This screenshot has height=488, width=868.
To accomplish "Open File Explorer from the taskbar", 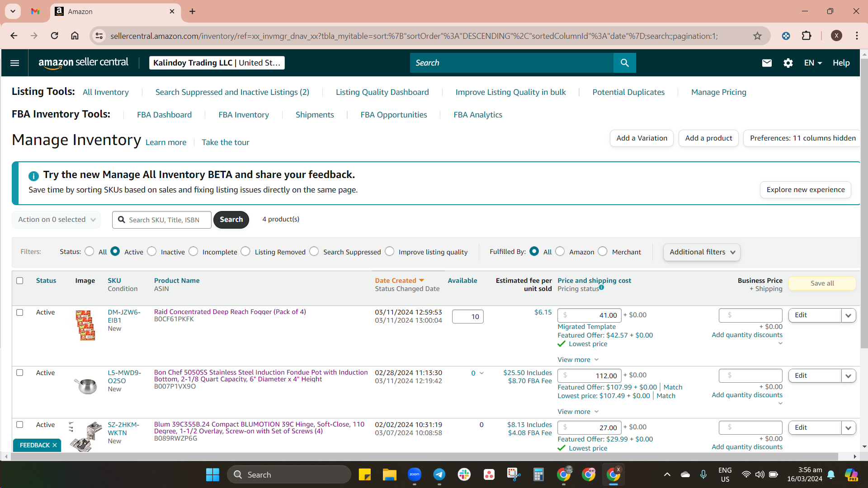I will [x=389, y=474].
